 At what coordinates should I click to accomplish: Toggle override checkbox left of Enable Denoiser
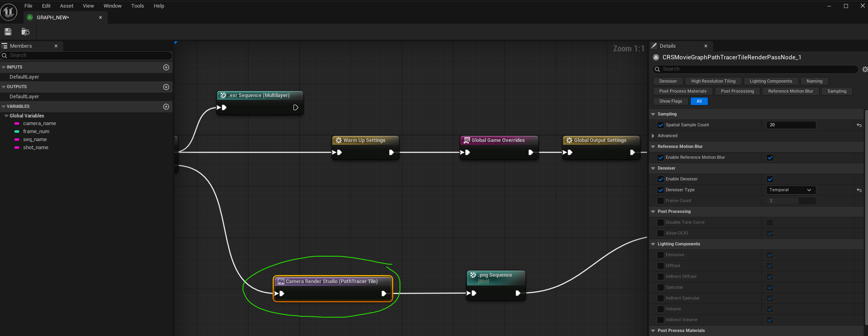pos(661,179)
